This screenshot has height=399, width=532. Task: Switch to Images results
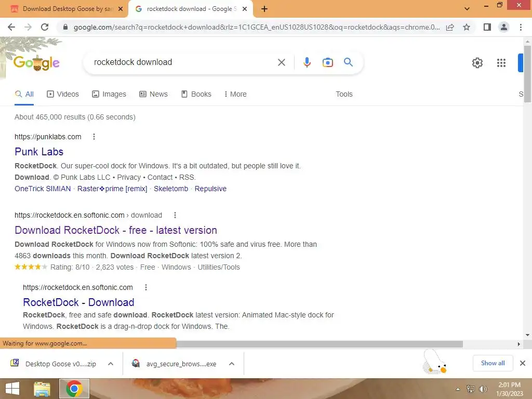point(109,94)
